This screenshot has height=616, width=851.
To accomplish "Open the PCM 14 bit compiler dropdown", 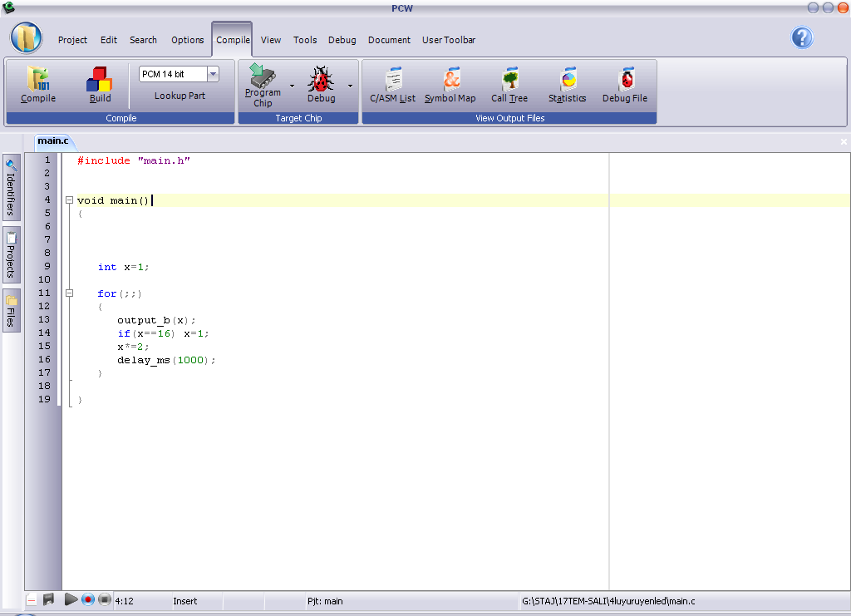I will [x=214, y=74].
